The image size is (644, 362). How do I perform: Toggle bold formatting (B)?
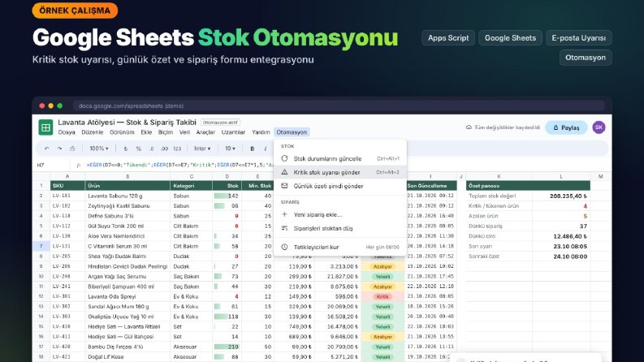(253, 149)
